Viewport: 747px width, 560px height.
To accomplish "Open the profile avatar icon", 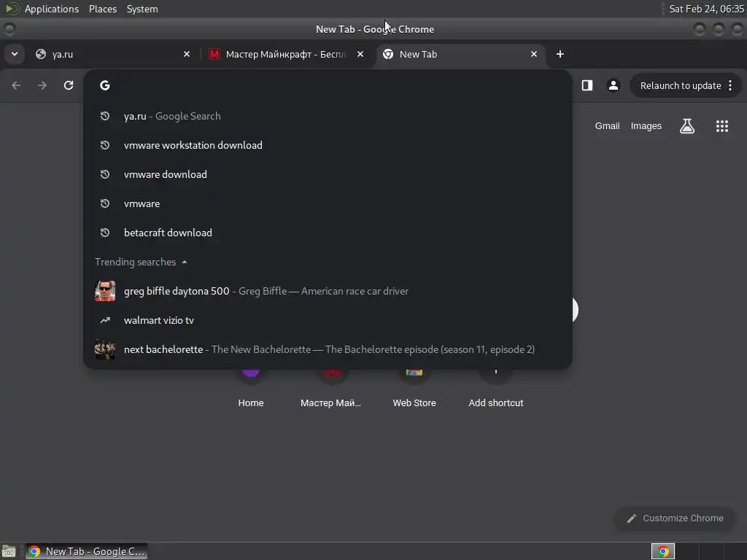I will pos(613,85).
